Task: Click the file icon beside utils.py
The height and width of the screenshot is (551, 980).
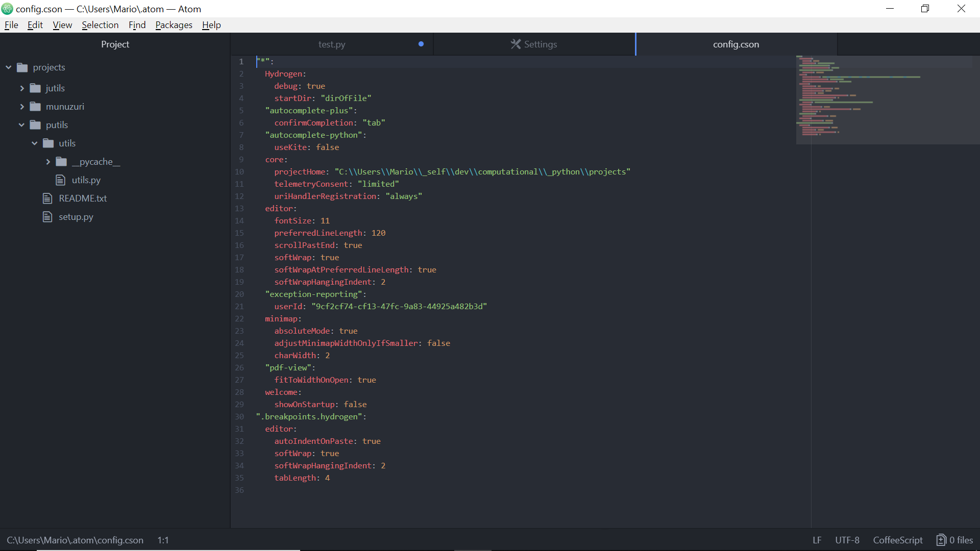Action: coord(61,180)
